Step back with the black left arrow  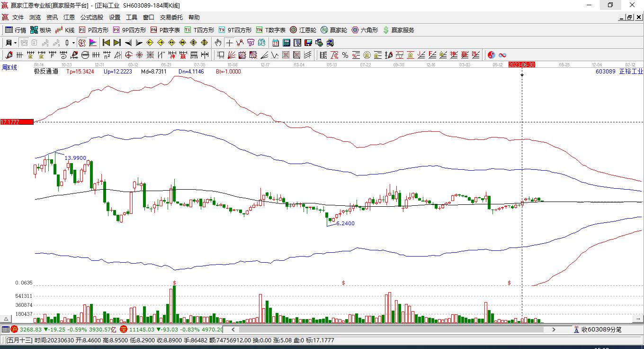(128, 43)
